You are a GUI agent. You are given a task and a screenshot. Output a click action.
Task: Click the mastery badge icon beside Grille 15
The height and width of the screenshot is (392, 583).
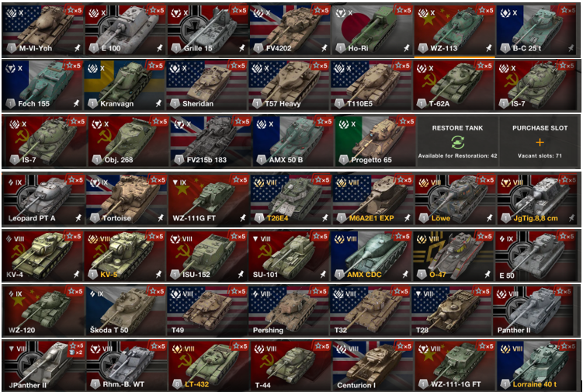pyautogui.click(x=176, y=48)
